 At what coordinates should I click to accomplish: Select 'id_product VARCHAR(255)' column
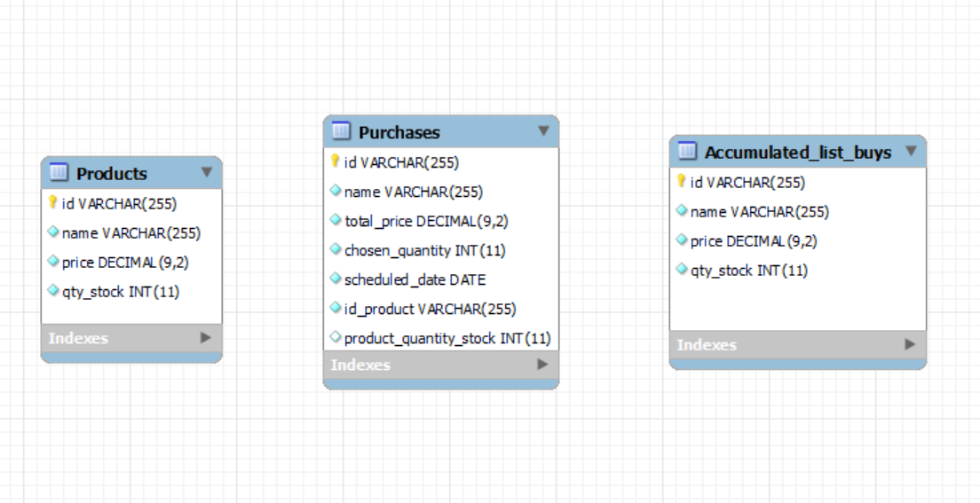(x=430, y=310)
